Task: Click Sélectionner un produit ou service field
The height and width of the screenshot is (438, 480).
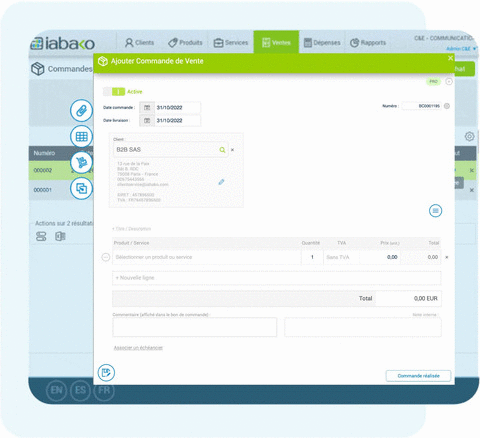Action: coord(207,257)
